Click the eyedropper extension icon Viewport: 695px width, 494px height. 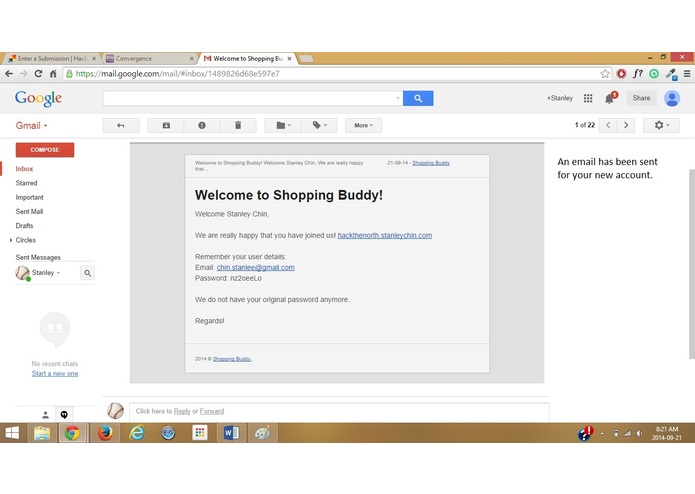point(672,74)
